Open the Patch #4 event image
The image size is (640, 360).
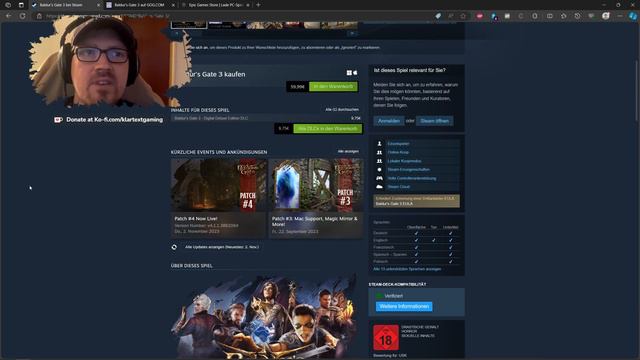point(219,185)
